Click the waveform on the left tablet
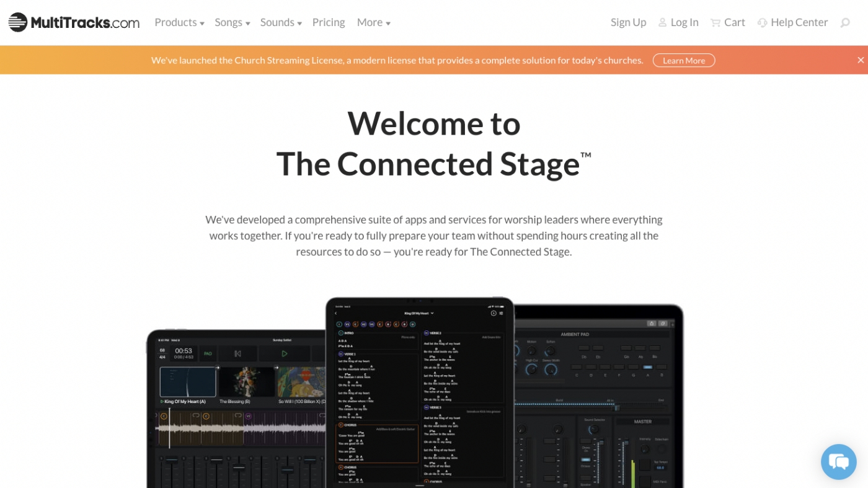 pos(242,428)
